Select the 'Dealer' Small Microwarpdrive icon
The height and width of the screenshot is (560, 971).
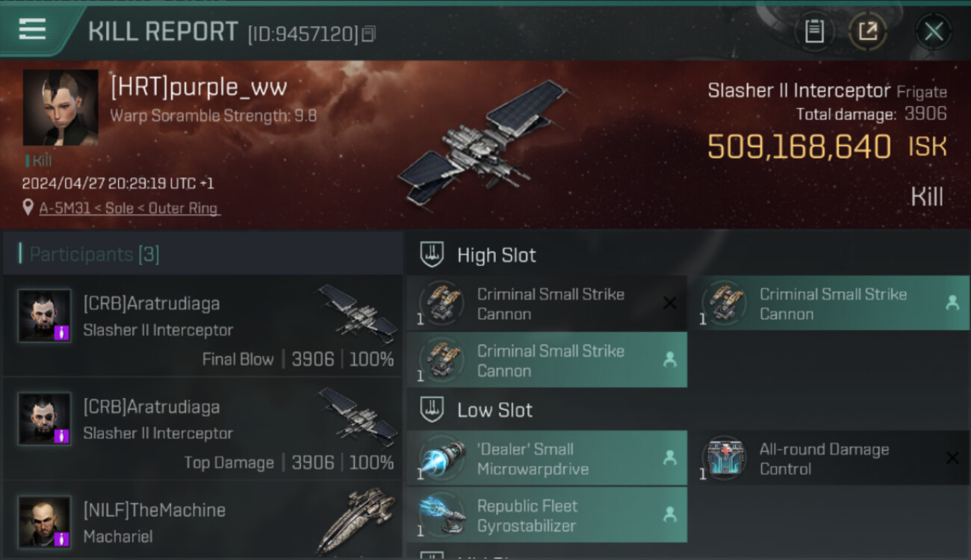[x=443, y=458]
